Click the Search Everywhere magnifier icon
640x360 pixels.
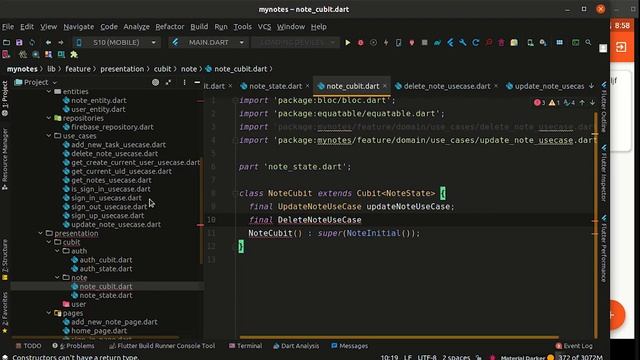point(588,42)
